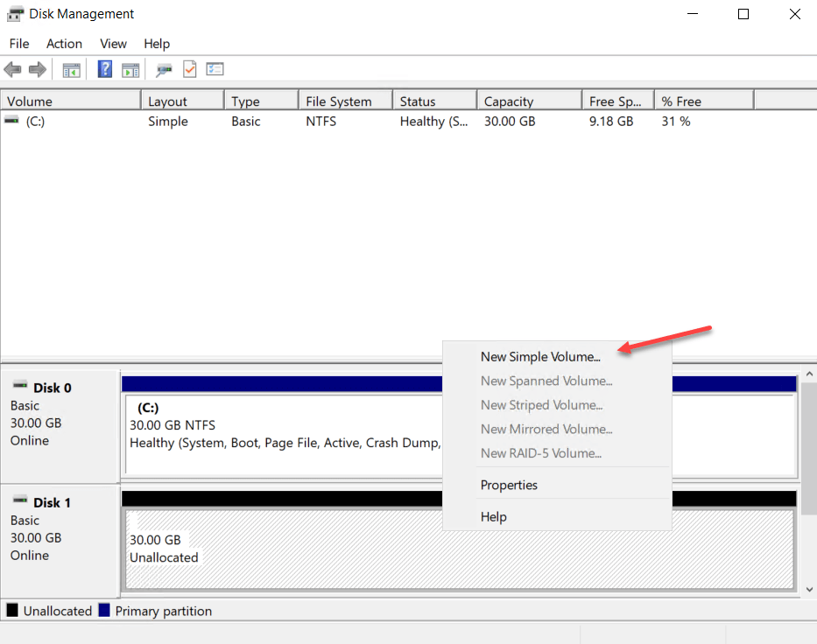817x644 pixels.
Task: Click the settings checklist toolbar icon
Action: [x=215, y=70]
